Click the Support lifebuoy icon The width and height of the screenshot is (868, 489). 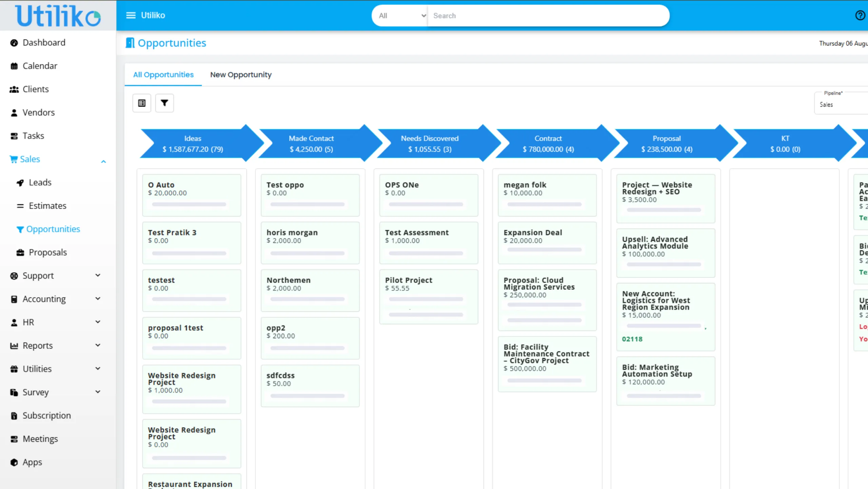(x=14, y=276)
